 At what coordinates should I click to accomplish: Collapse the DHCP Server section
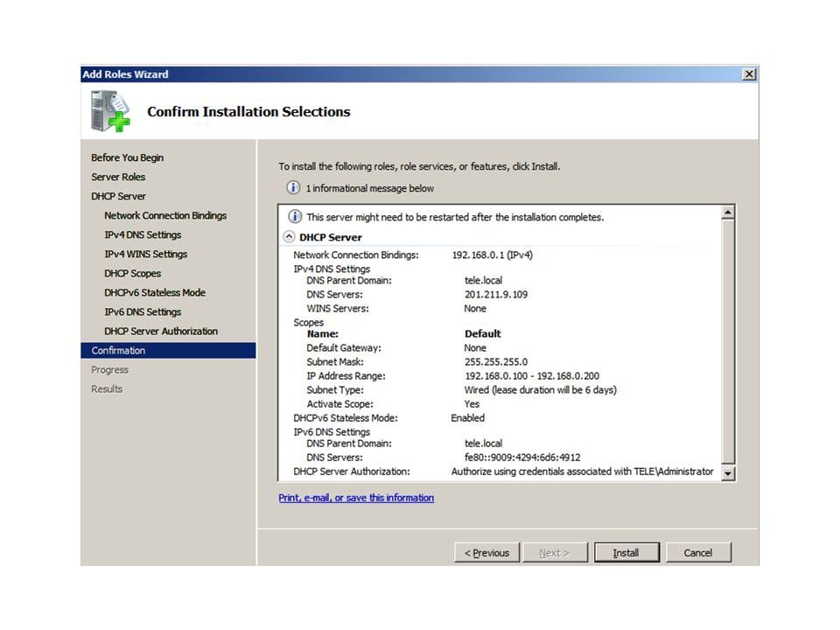(x=289, y=237)
